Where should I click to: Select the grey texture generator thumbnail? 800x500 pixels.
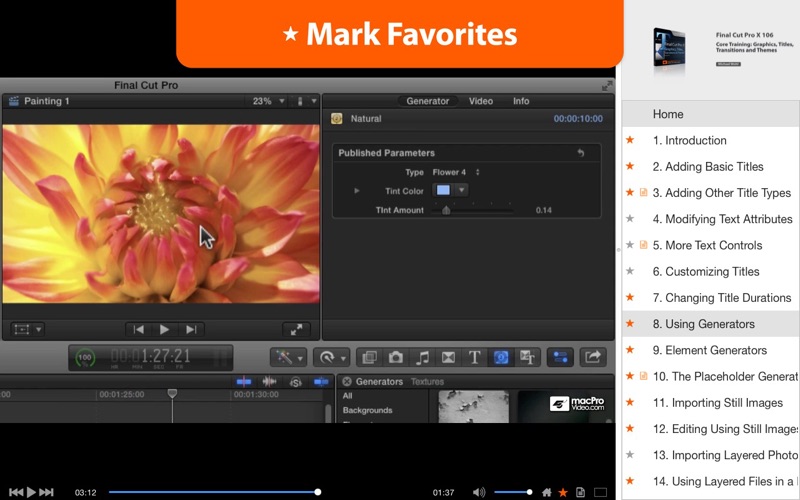click(473, 407)
